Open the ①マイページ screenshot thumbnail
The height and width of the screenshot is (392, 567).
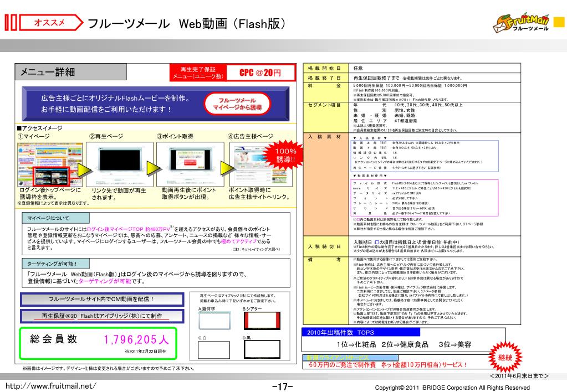point(50,165)
